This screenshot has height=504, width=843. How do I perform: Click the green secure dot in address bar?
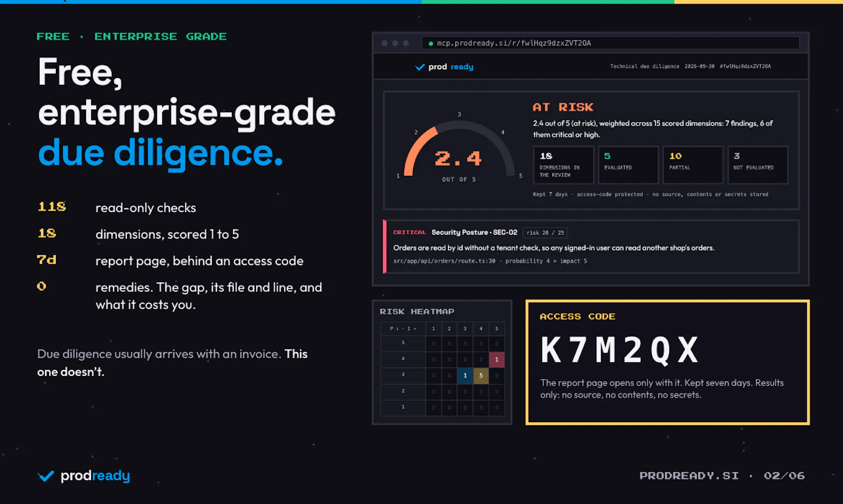[x=431, y=43]
